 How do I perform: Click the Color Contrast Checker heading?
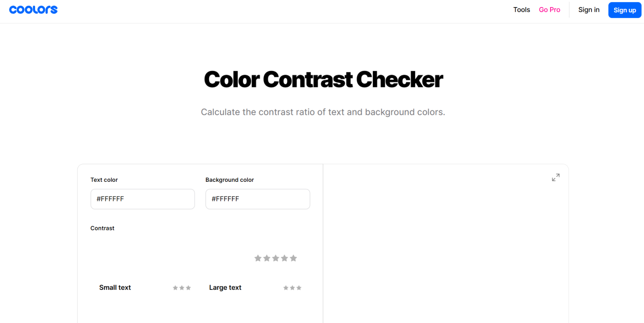point(323,80)
